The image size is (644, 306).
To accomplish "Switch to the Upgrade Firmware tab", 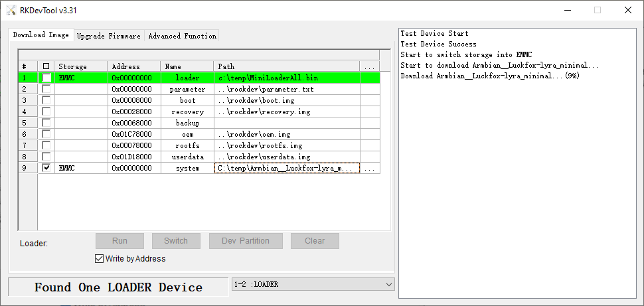I will 109,36.
